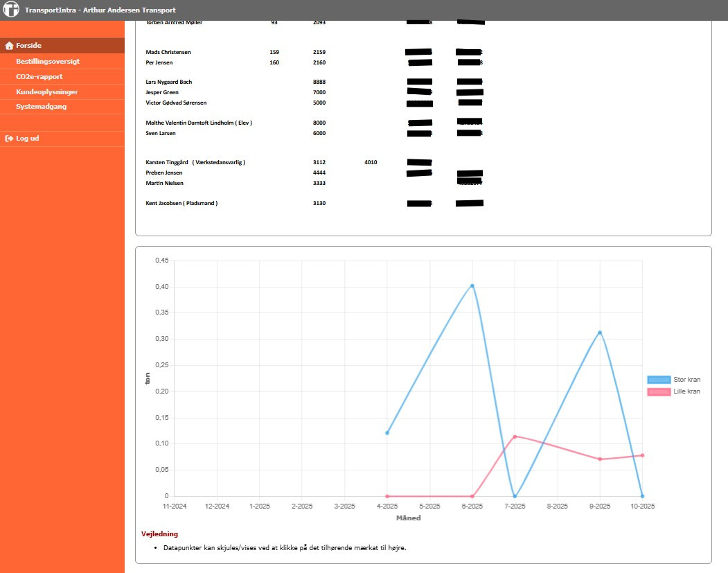Click Stor kran data point at 9-2025
The height and width of the screenshot is (573, 728).
(x=600, y=333)
